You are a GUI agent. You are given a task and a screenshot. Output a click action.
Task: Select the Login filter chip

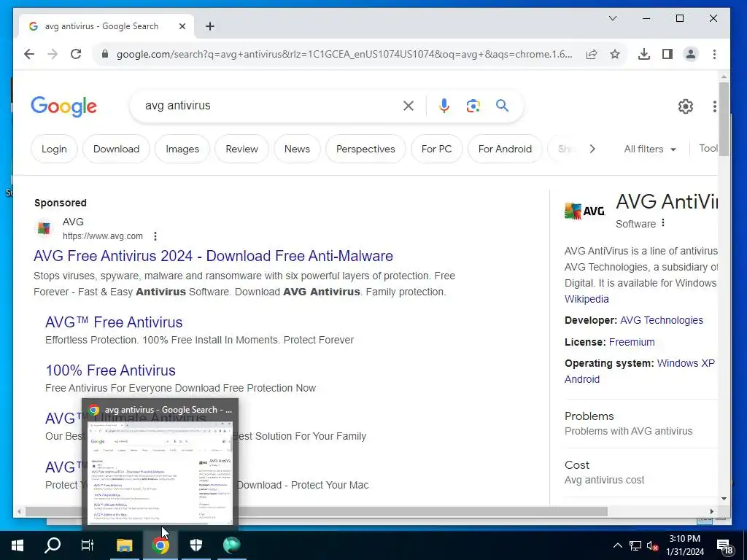coord(54,149)
